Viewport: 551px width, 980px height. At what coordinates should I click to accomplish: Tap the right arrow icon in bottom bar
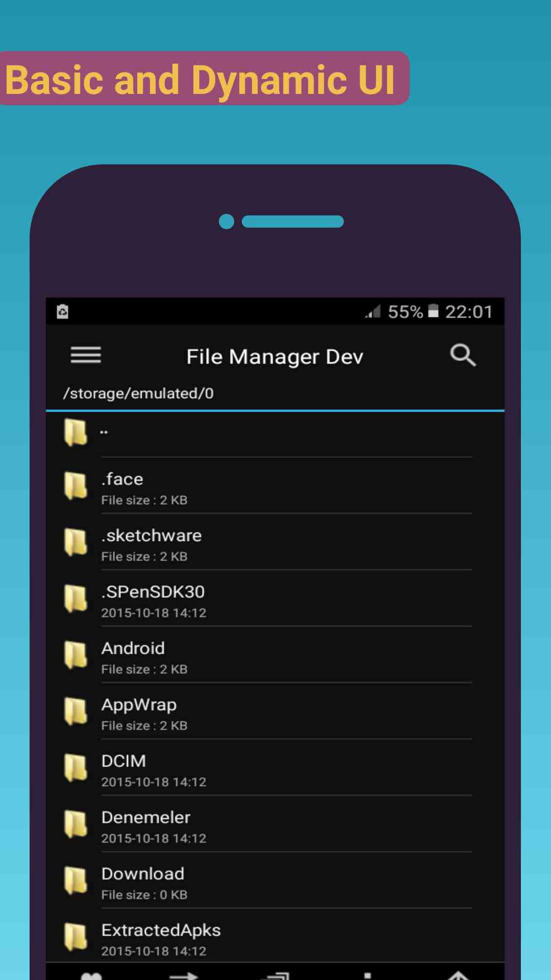click(x=183, y=975)
